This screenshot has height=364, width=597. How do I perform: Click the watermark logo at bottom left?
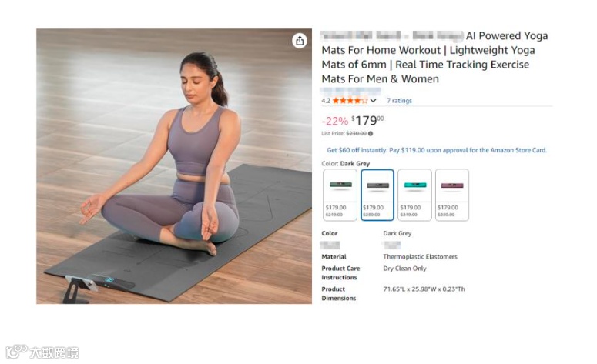42,352
